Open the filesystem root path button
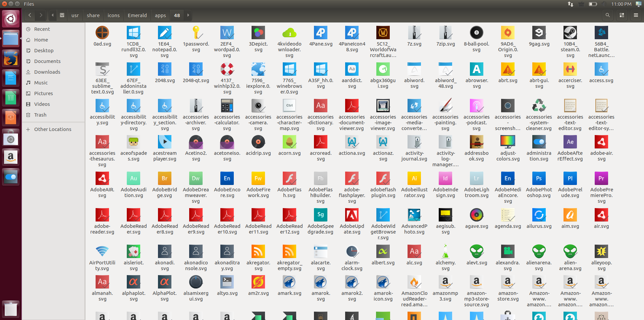The width and height of the screenshot is (644, 320). pyautogui.click(x=62, y=15)
